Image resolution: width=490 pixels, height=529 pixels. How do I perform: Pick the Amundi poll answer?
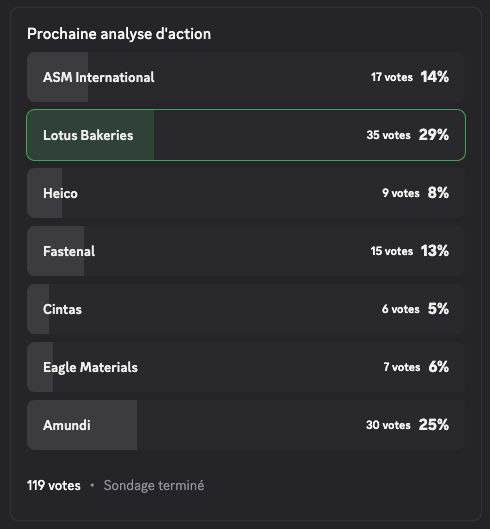click(x=246, y=425)
